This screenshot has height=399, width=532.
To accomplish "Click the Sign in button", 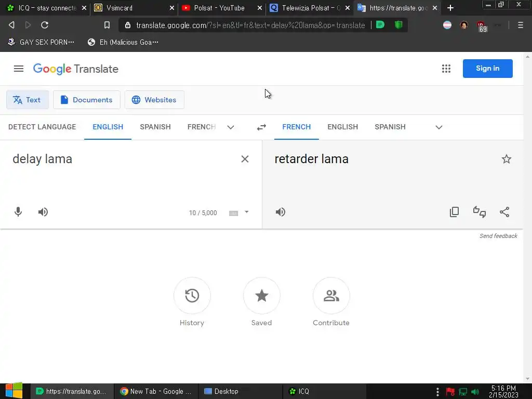I will click(x=487, y=69).
